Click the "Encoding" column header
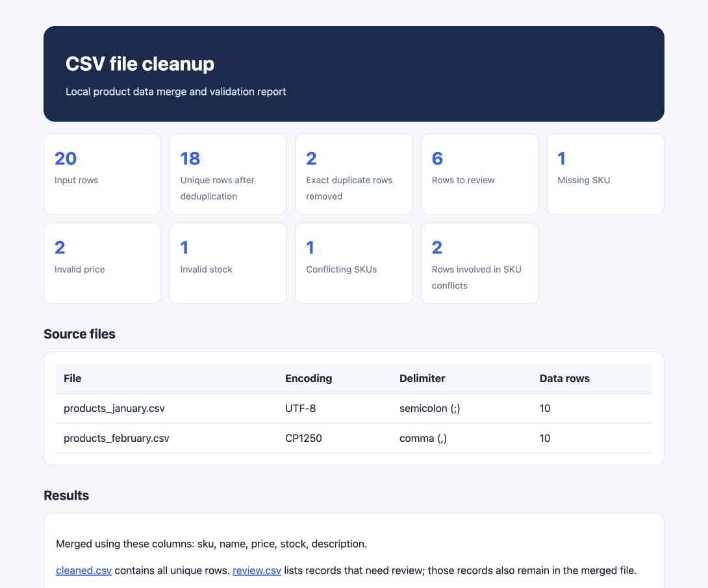Viewport: 708px width, 588px height. 309,378
